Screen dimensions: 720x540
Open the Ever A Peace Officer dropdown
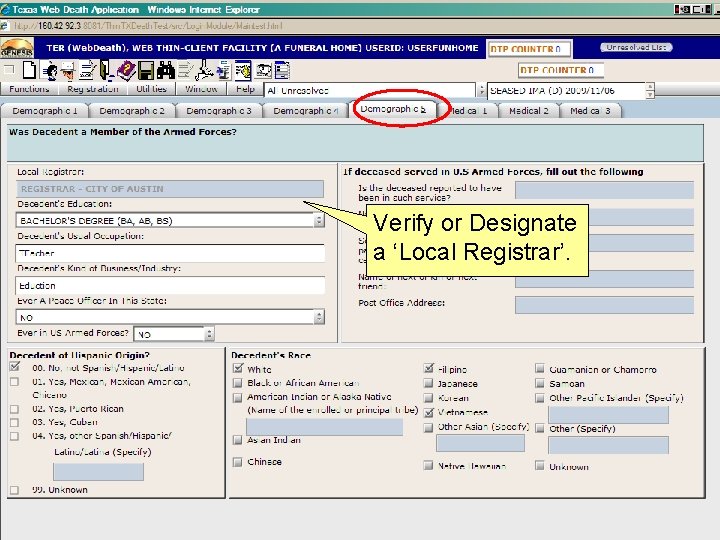pos(319,317)
